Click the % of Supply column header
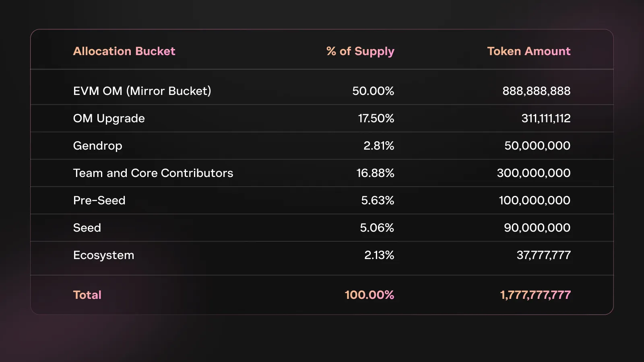 coord(360,51)
